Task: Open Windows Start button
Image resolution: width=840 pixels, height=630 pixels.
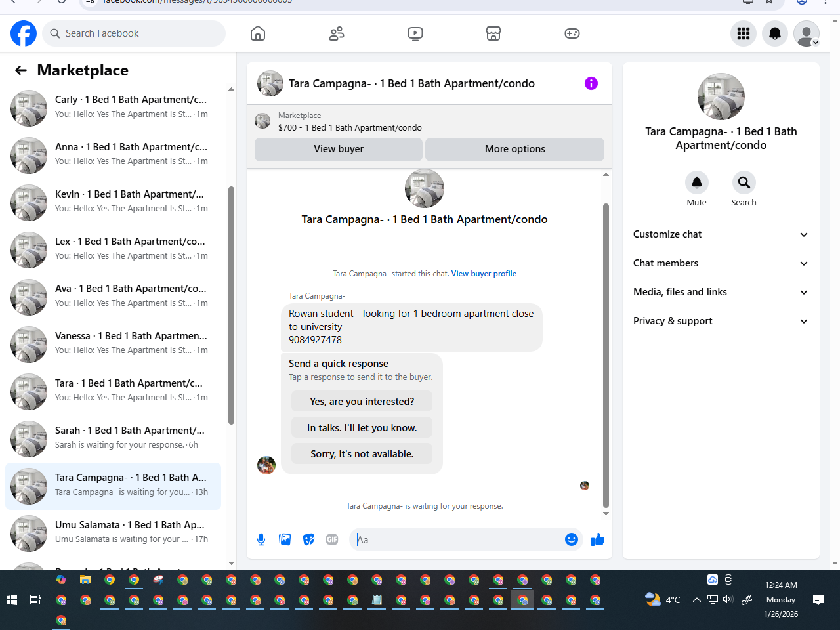Action: click(11, 600)
